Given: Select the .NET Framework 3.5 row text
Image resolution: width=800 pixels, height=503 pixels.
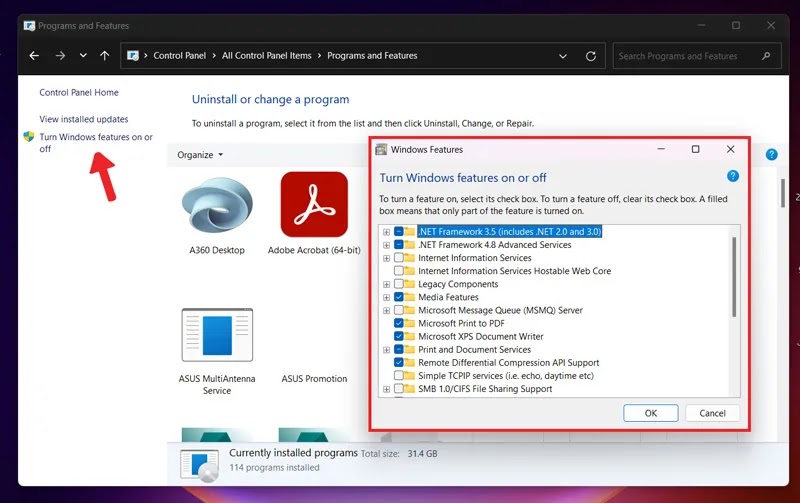Looking at the screenshot, I should (x=510, y=232).
